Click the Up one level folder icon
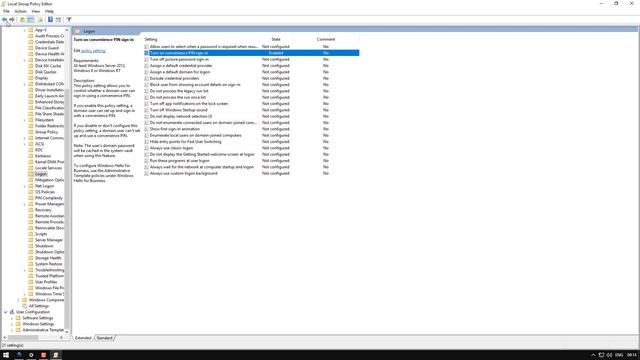The width and height of the screenshot is (640, 360). pos(22,20)
